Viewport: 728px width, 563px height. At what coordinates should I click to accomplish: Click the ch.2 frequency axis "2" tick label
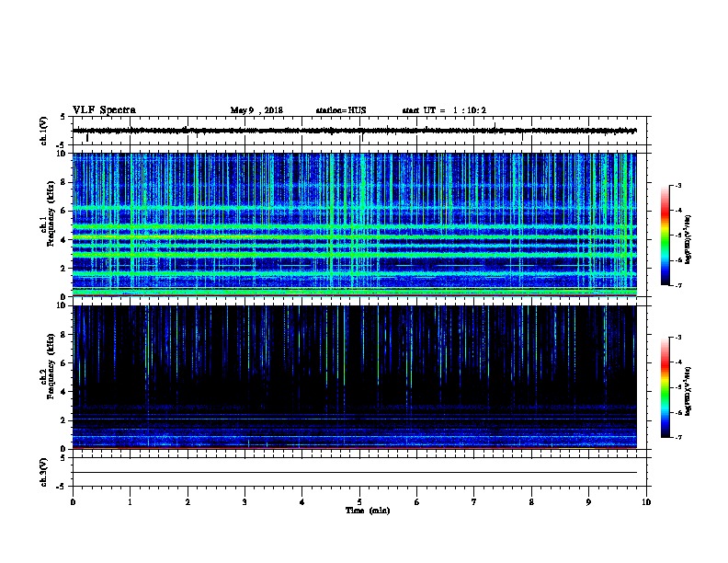63,420
